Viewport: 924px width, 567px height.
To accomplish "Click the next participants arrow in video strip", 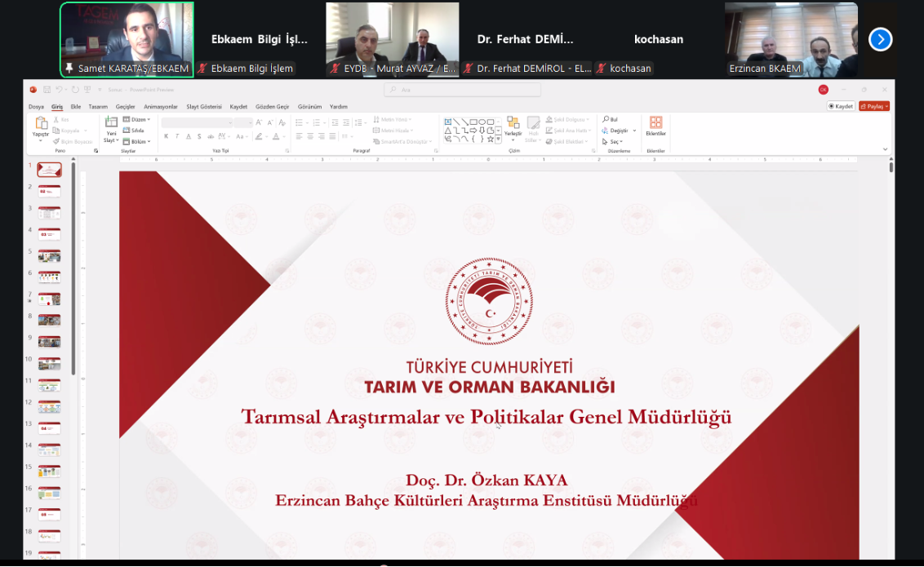I will 880,39.
